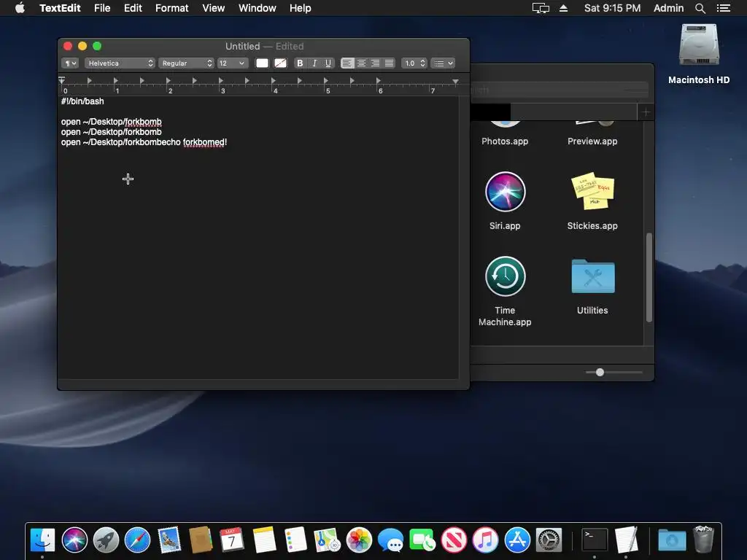Open App Store from the Dock
The width and height of the screenshot is (747, 560).
(x=517, y=540)
